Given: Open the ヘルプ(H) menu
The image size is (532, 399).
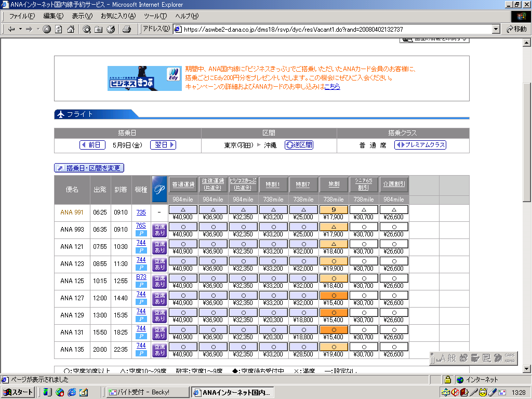Looking at the screenshot, I should tap(187, 16).
